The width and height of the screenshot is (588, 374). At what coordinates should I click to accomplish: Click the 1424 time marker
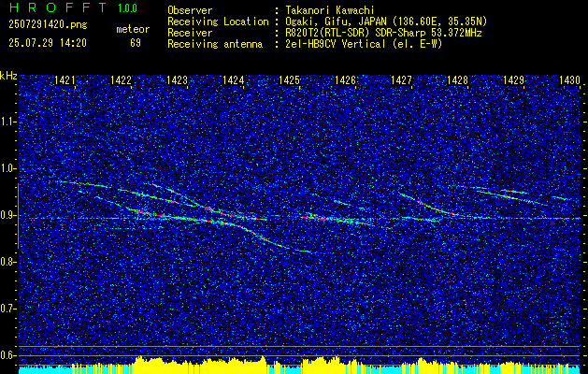[x=234, y=80]
